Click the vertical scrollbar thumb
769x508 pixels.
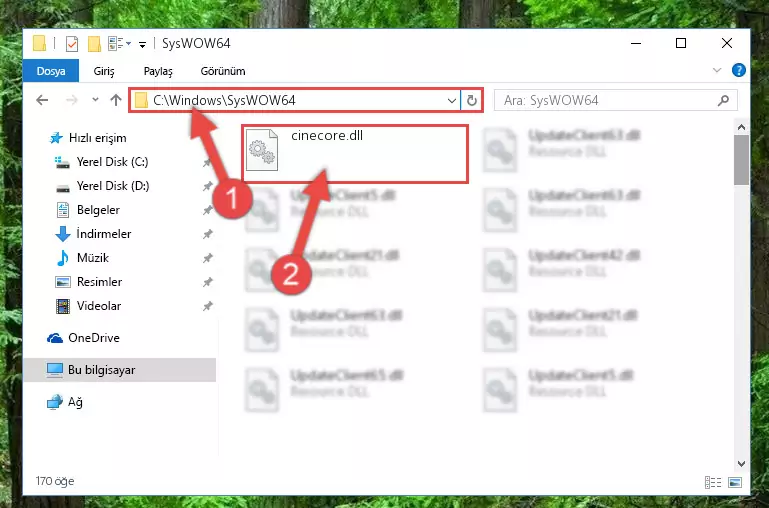tap(741, 160)
